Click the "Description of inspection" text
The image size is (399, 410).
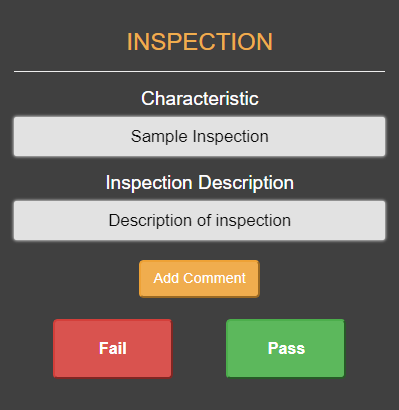point(200,221)
